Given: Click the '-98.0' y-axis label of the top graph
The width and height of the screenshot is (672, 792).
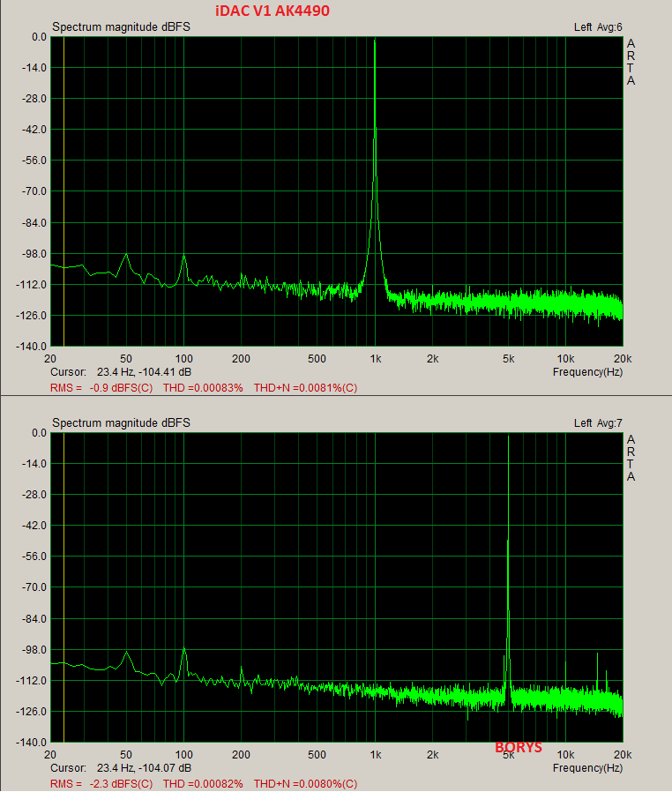Looking at the screenshot, I should point(34,253).
